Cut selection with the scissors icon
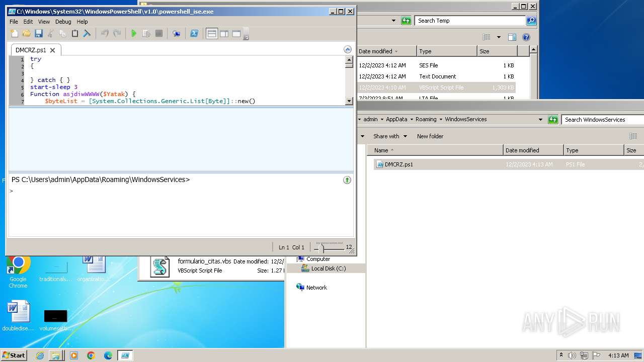This screenshot has width=644, height=362. (50, 34)
